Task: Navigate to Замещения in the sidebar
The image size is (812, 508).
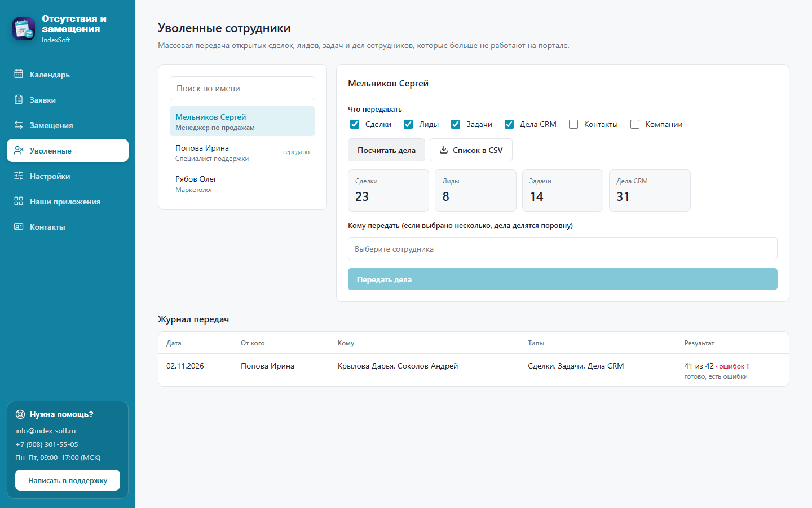Action: [68, 125]
